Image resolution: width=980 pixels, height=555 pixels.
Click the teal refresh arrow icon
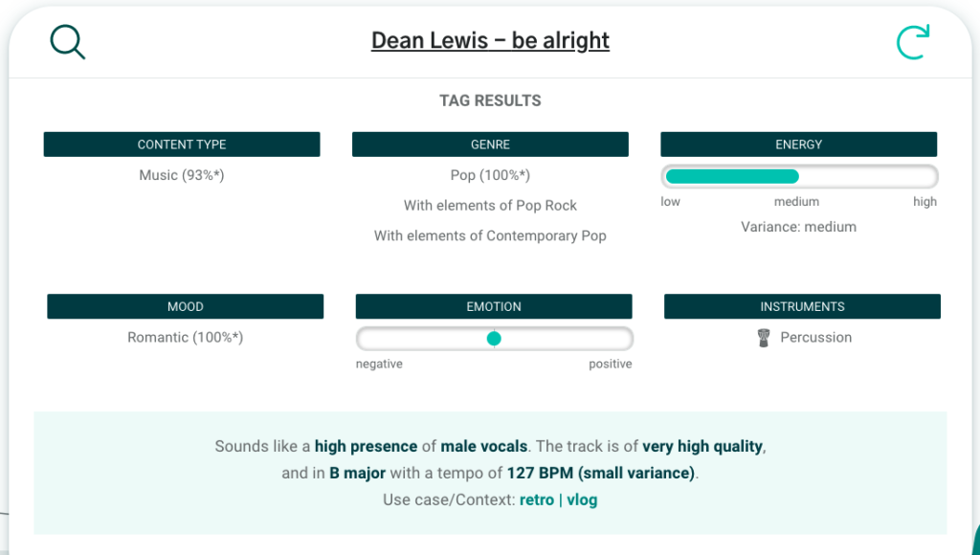pyautogui.click(x=913, y=42)
